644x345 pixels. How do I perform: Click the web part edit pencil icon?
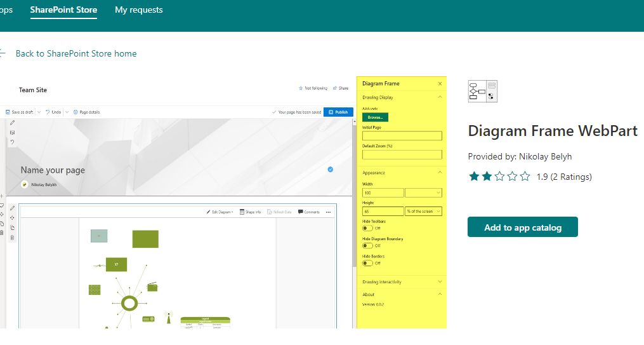(12, 208)
